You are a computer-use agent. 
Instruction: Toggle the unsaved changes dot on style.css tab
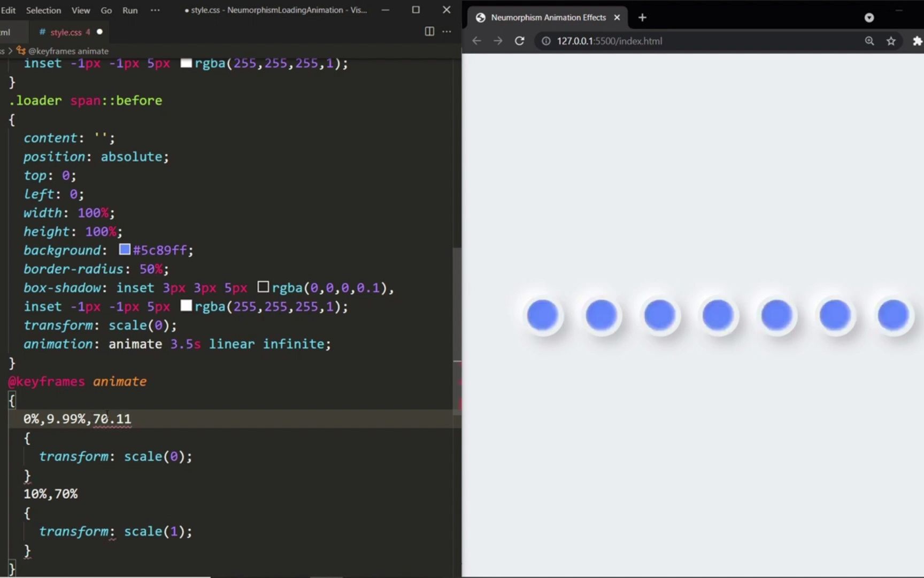(99, 32)
